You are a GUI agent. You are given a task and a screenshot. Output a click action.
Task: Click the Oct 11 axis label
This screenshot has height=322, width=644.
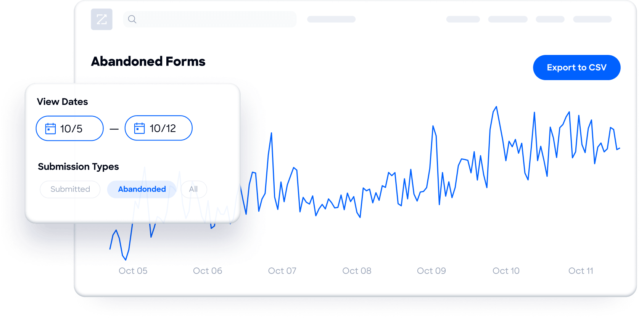tap(581, 271)
